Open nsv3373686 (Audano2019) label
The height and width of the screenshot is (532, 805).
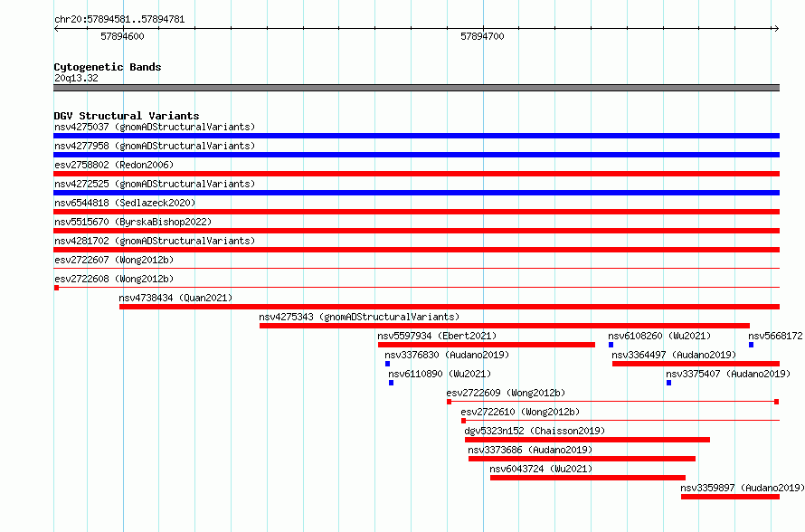(x=530, y=450)
